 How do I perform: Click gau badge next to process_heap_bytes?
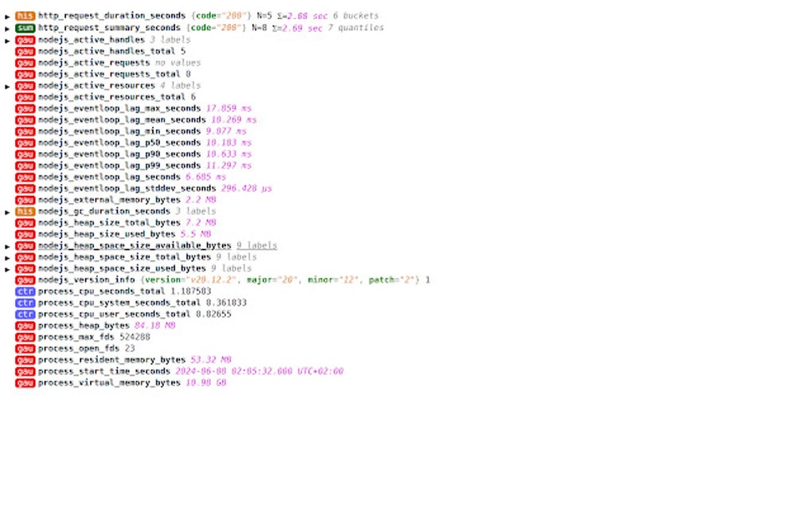pos(25,326)
